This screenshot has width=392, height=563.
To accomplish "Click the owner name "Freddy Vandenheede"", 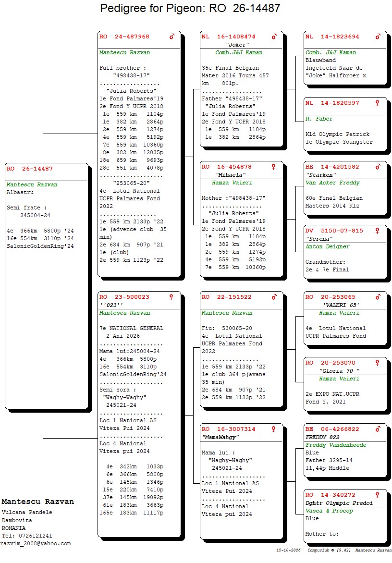I will (336, 445).
